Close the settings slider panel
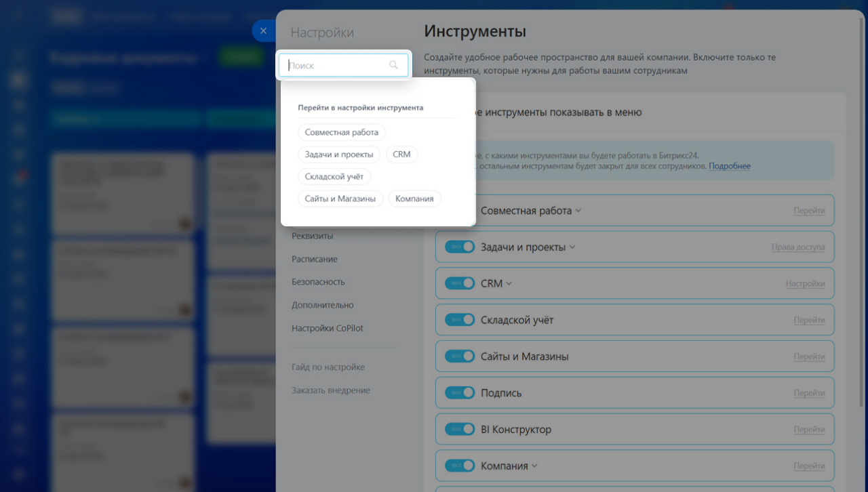 263,31
